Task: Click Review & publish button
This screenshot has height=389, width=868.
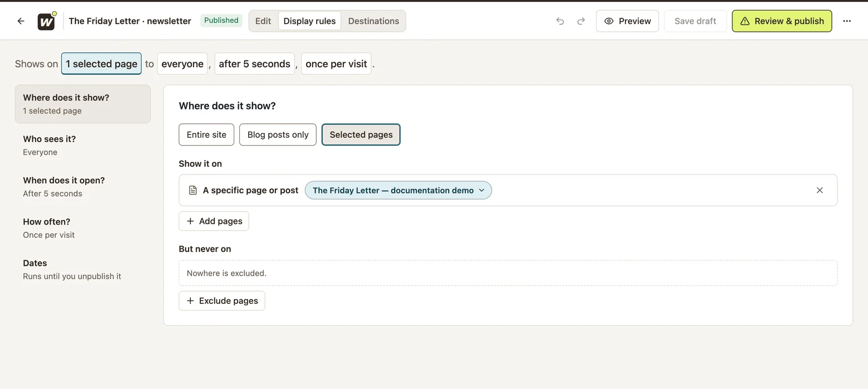Action: coord(782,21)
